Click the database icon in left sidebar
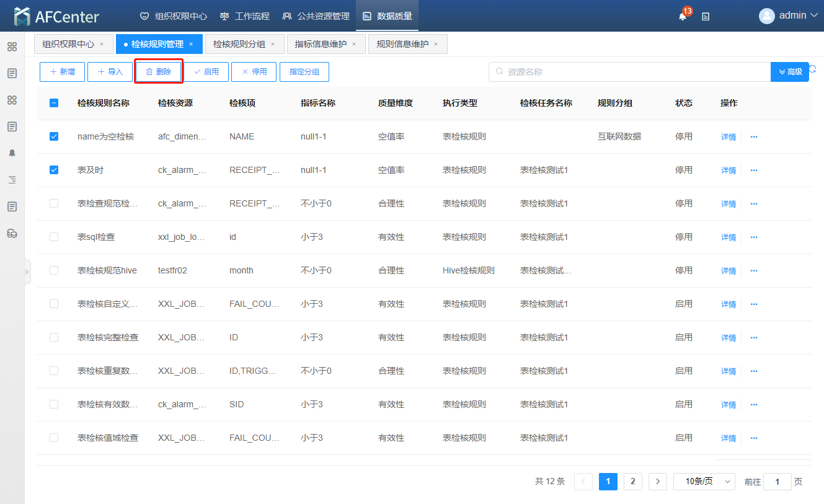 pyautogui.click(x=12, y=233)
